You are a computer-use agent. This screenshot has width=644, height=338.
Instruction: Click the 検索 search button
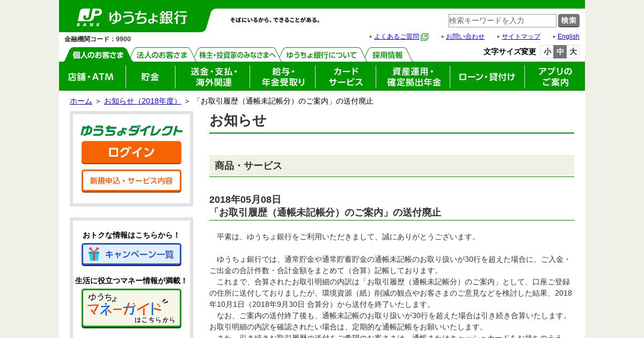569,20
